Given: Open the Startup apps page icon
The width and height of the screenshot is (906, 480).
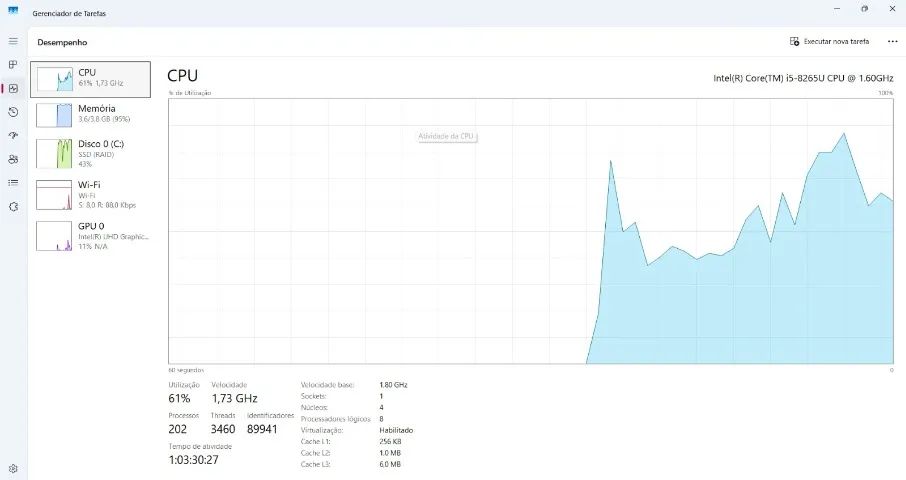Looking at the screenshot, I should [x=13, y=135].
